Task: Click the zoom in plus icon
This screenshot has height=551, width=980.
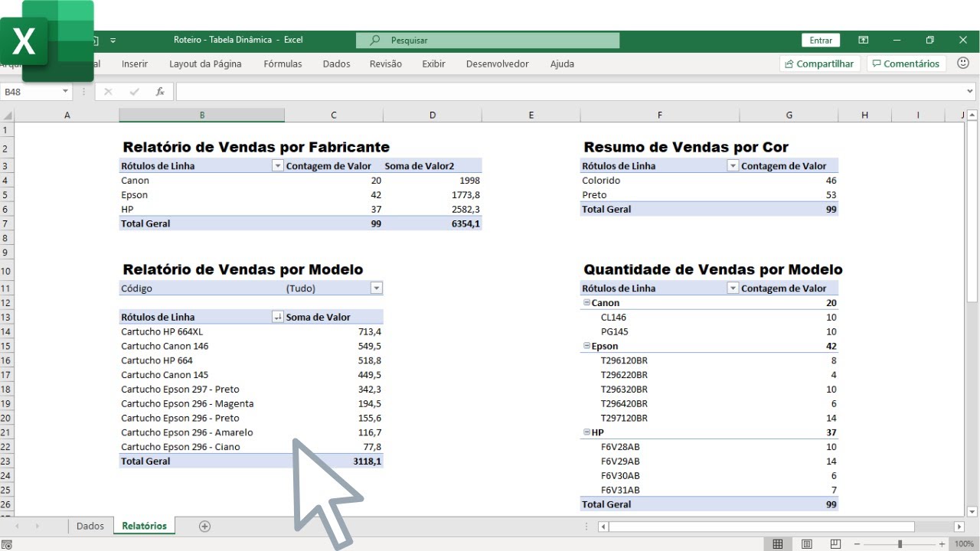Action: point(942,544)
